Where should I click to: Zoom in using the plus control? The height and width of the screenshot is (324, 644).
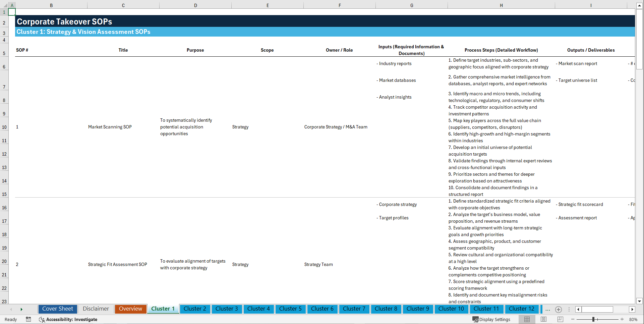click(x=622, y=319)
